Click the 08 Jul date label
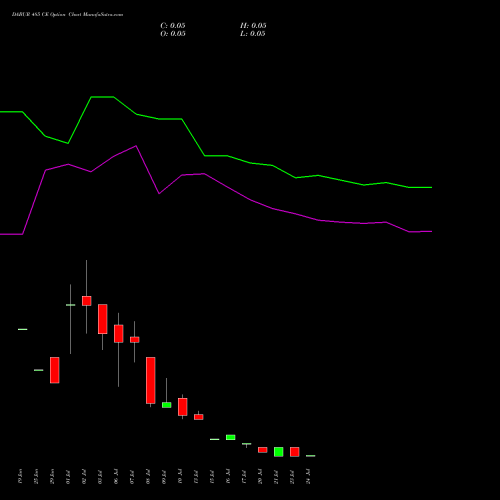This screenshot has height=500, width=500. click(x=148, y=477)
